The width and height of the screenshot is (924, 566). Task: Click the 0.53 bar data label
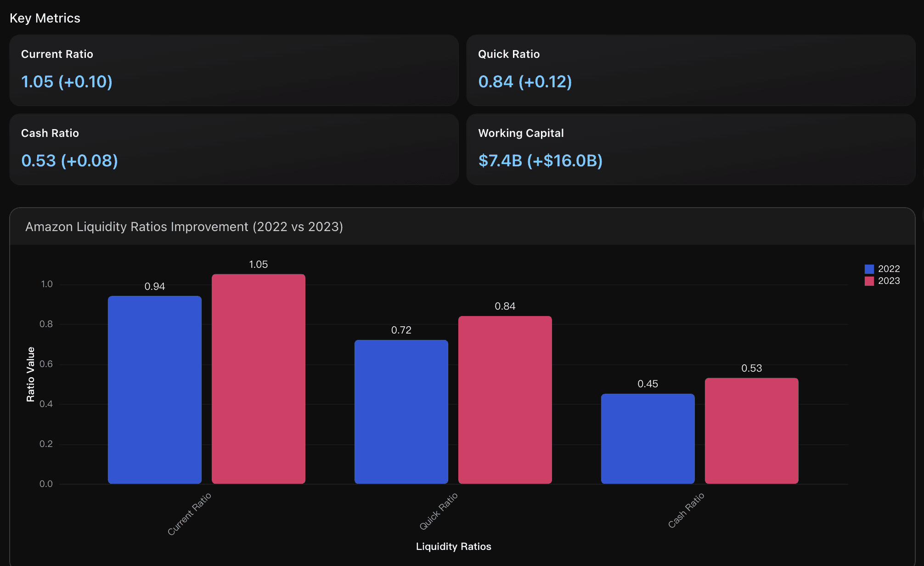pyautogui.click(x=752, y=368)
